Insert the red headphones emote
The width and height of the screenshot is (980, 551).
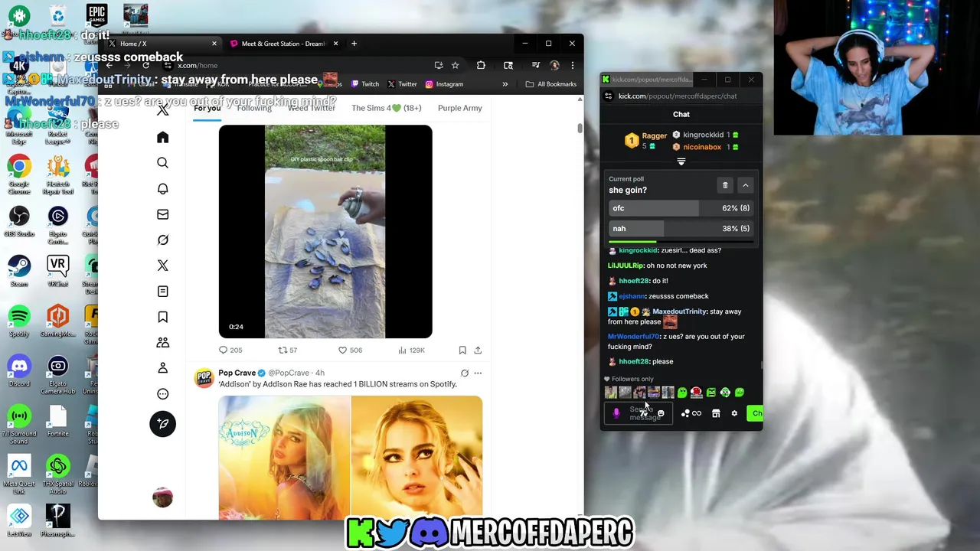tap(696, 393)
